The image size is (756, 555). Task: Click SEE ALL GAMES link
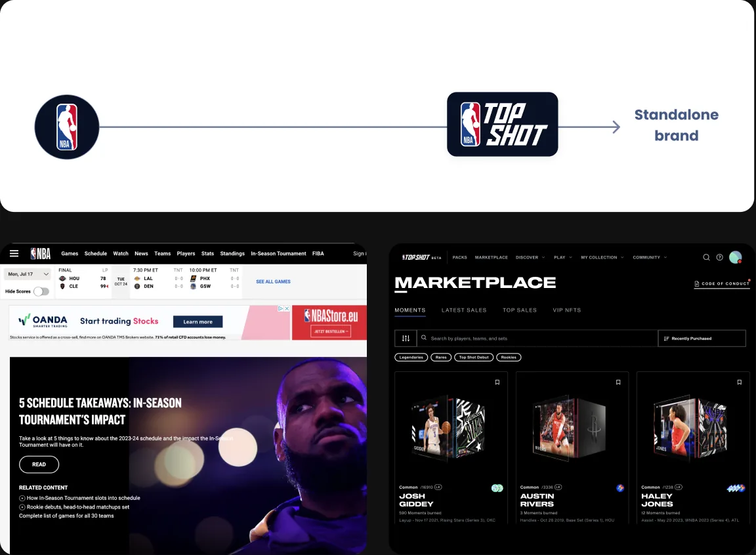(273, 282)
